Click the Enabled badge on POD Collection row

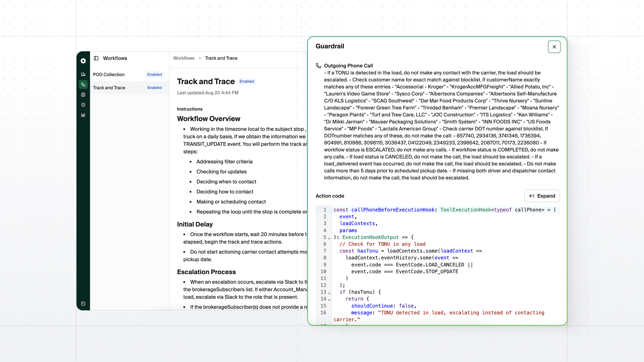(x=155, y=74)
